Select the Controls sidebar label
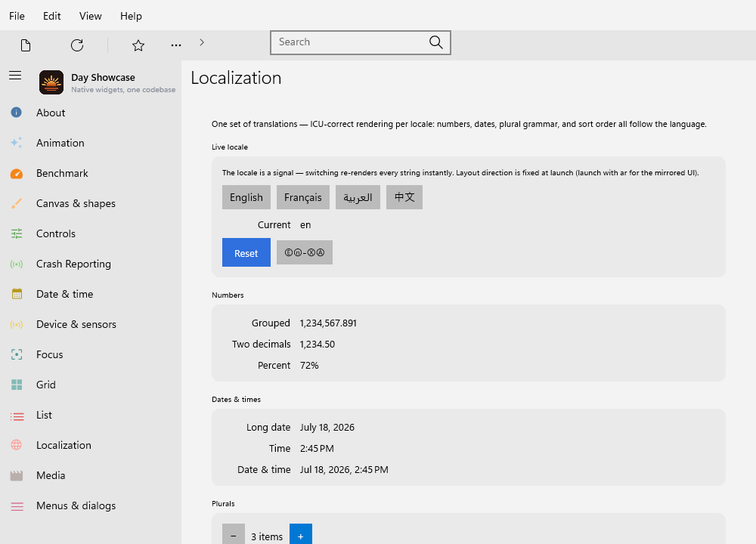This screenshot has width=756, height=544. click(x=56, y=233)
